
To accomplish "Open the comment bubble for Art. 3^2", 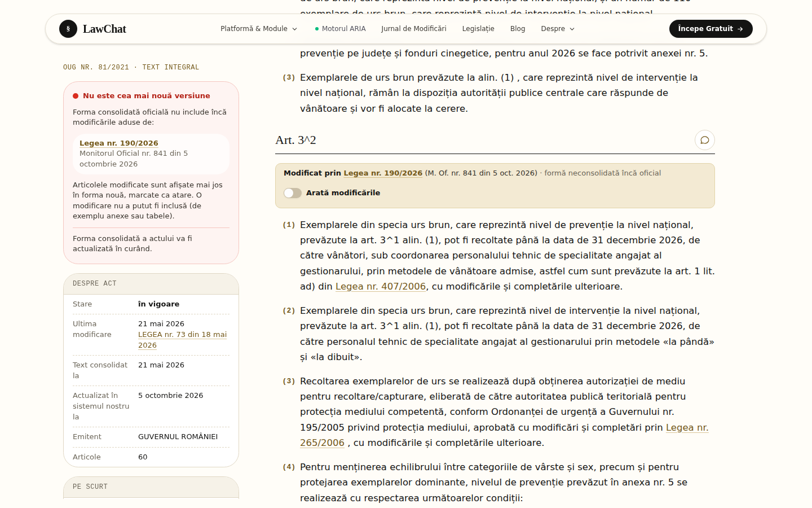I will click(x=705, y=140).
